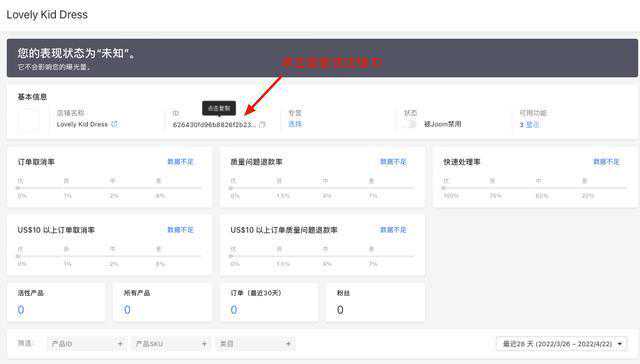
Task: Add 产品SKU filter with plus icon
Action: click(204, 344)
